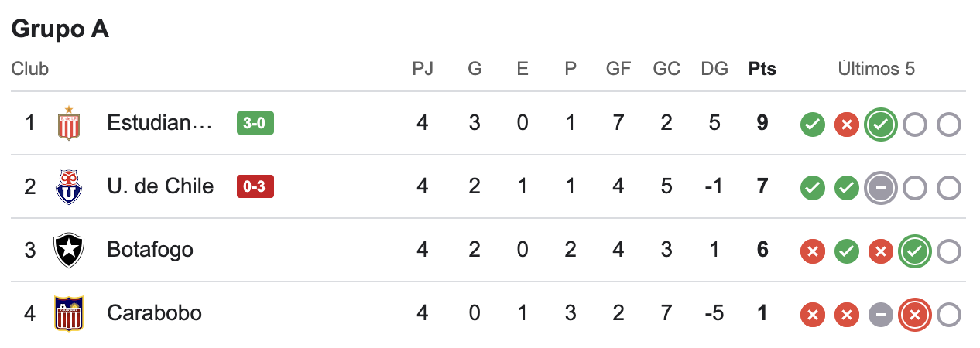Click Botafogo's last empty upcoming match circle
980x348 pixels.
point(949,251)
